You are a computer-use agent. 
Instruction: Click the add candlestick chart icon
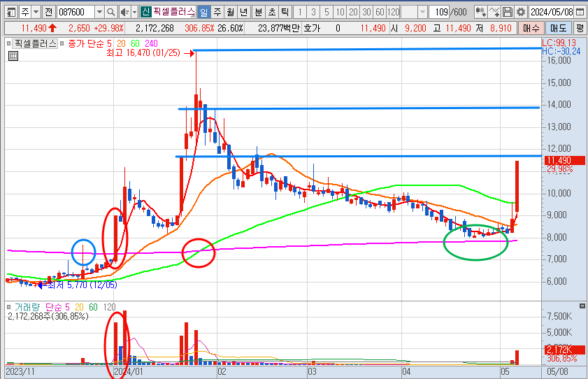481,13
